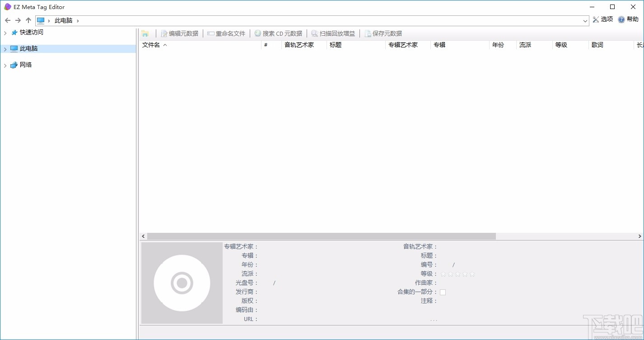Click the album art placeholder thumbnail
644x340 pixels.
coord(182,283)
